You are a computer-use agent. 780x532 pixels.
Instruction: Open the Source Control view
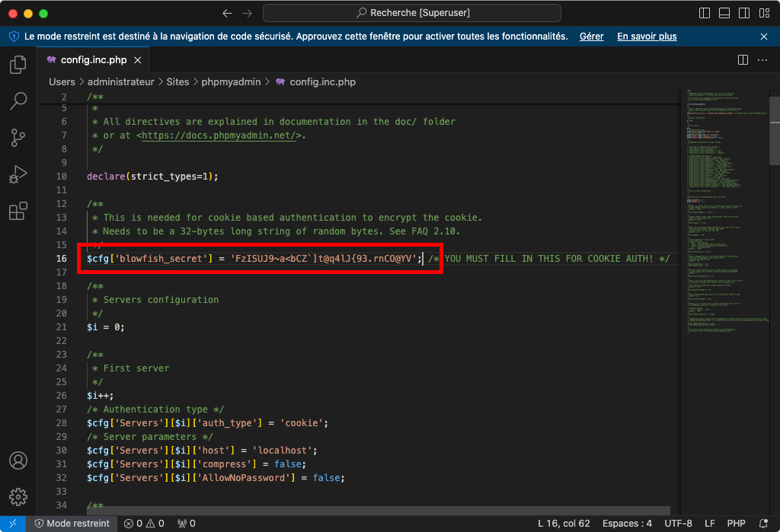pos(18,138)
